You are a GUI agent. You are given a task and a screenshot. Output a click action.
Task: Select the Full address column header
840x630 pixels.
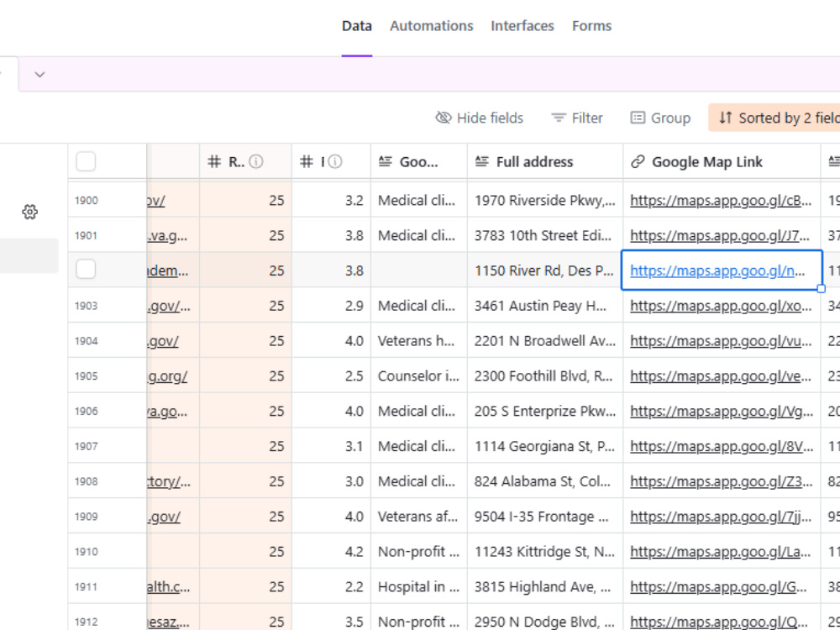coord(545,161)
